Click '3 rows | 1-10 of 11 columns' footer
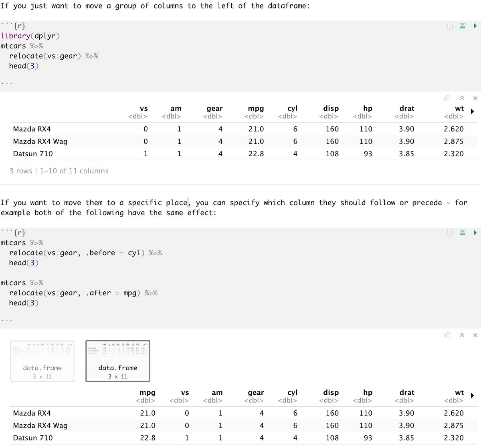 pyautogui.click(x=59, y=171)
